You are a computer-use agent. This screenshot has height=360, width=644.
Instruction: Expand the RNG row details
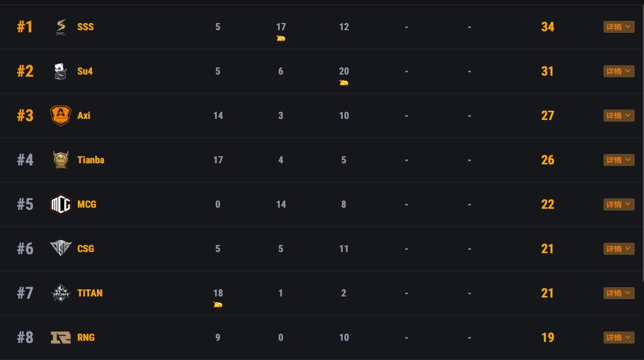619,338
